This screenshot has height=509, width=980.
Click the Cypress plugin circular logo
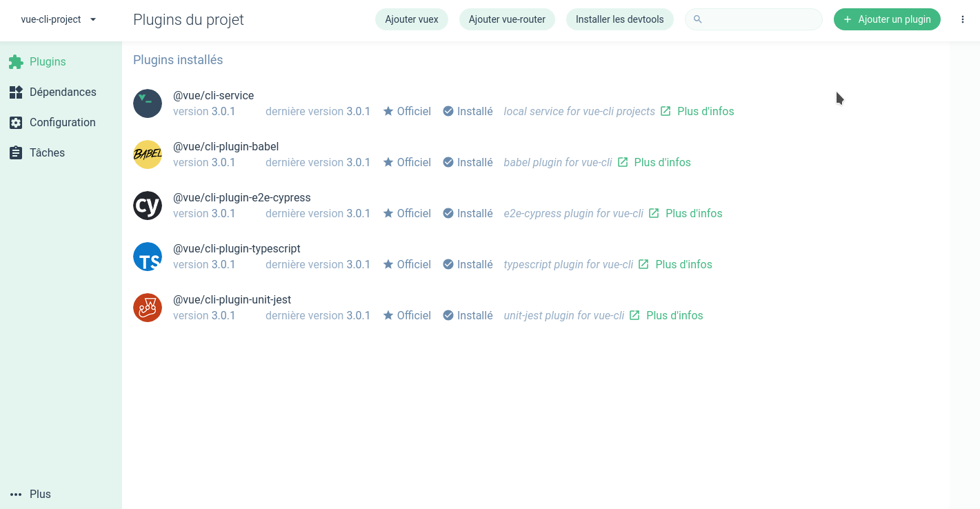coord(148,205)
